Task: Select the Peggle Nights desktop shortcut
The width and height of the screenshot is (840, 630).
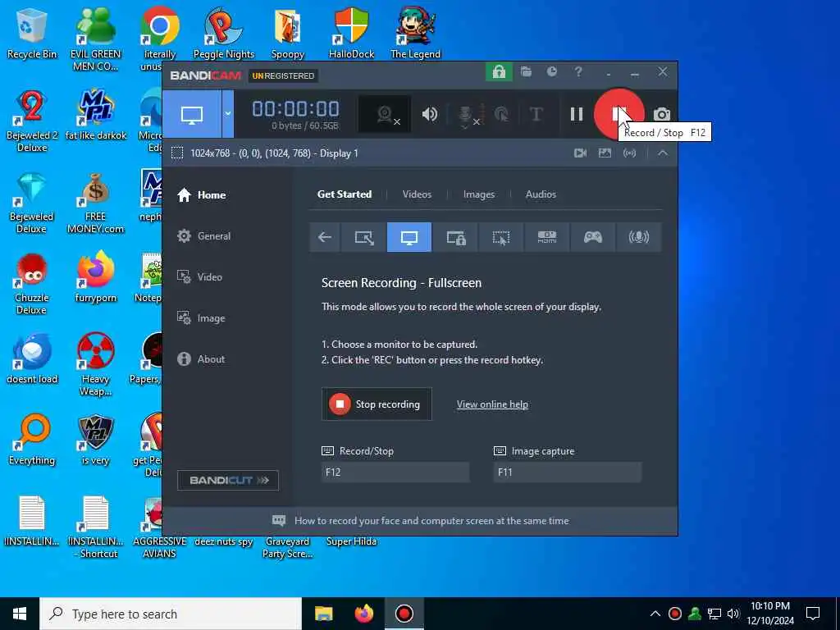Action: click(223, 33)
